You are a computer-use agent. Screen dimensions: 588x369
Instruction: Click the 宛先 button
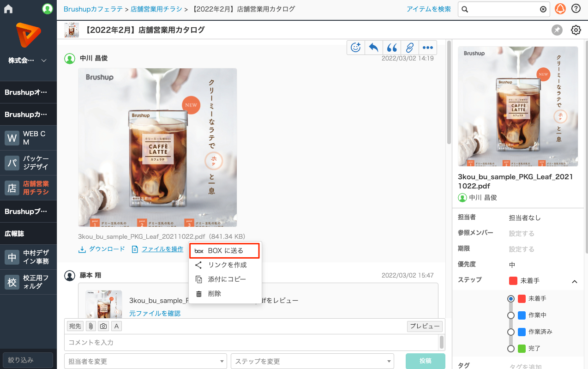coord(75,327)
